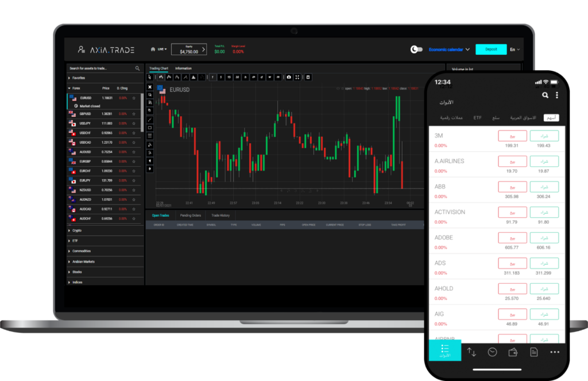
Task: Select the 5 minute timeframe button
Action: pyautogui.click(x=221, y=78)
